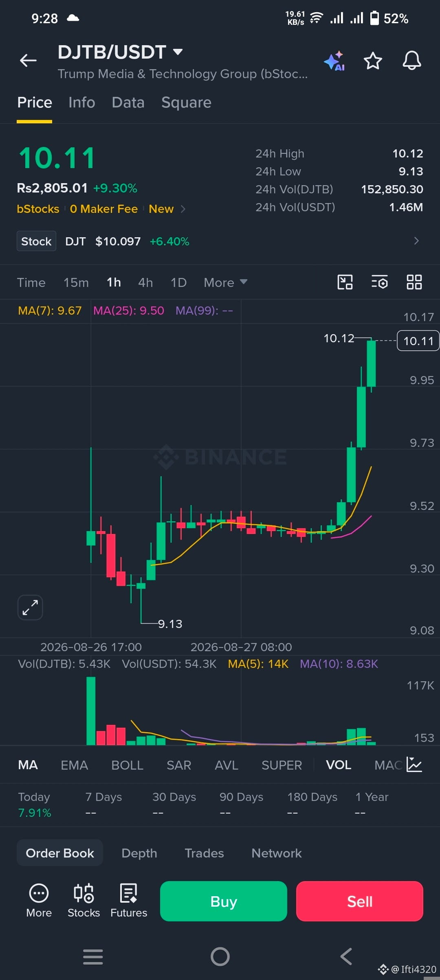
Task: Open the Depth tab
Action: [139, 853]
